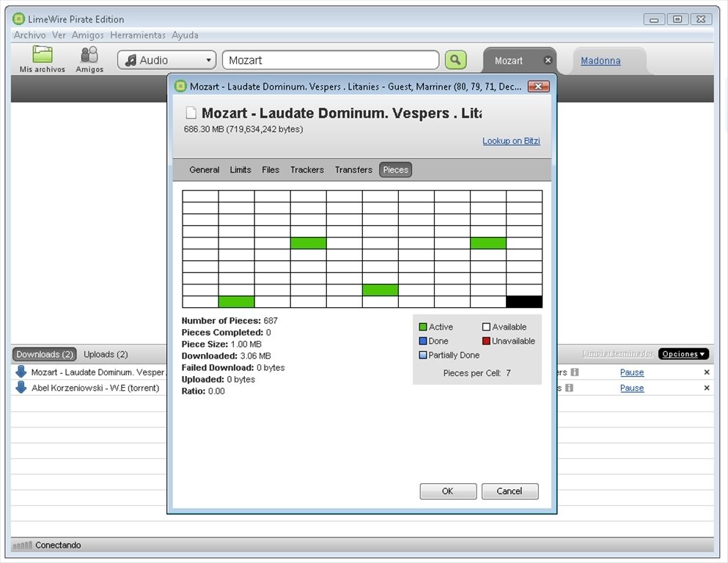Open the Audio search category dropdown
The image size is (728, 563).
coord(166,60)
